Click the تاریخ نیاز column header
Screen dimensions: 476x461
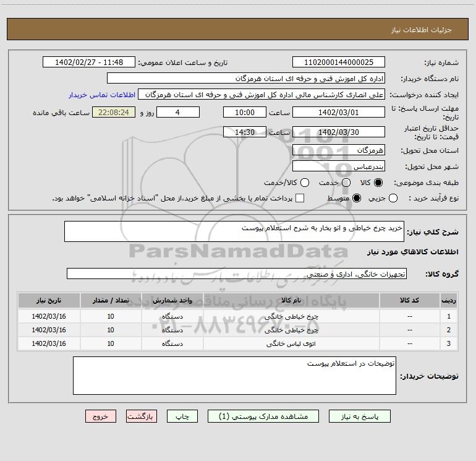(49, 301)
